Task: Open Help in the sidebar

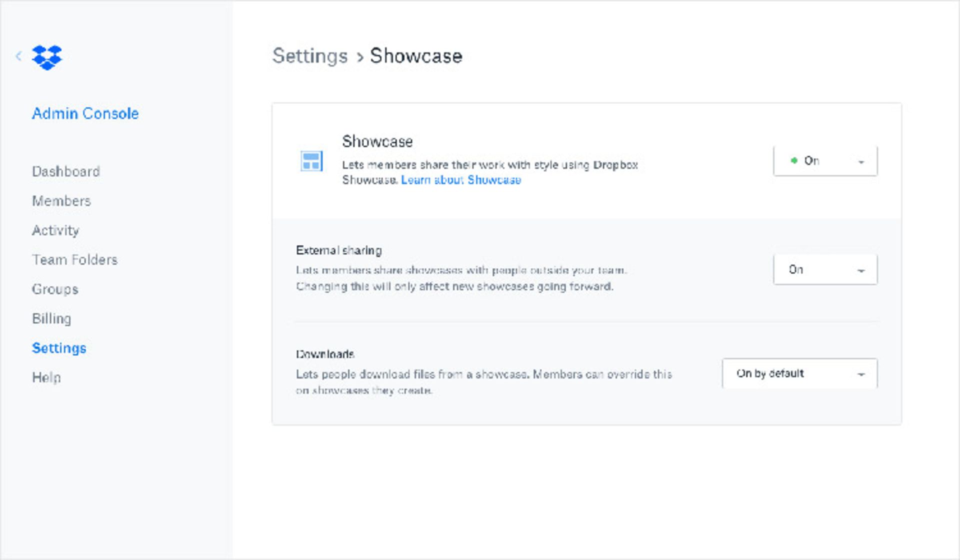Action: 46,378
